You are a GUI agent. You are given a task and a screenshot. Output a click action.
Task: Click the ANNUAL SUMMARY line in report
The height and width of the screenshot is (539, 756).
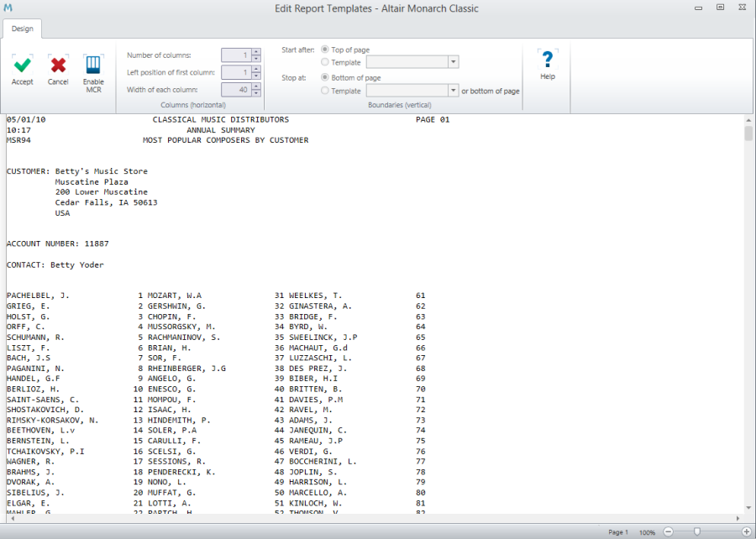click(x=221, y=130)
